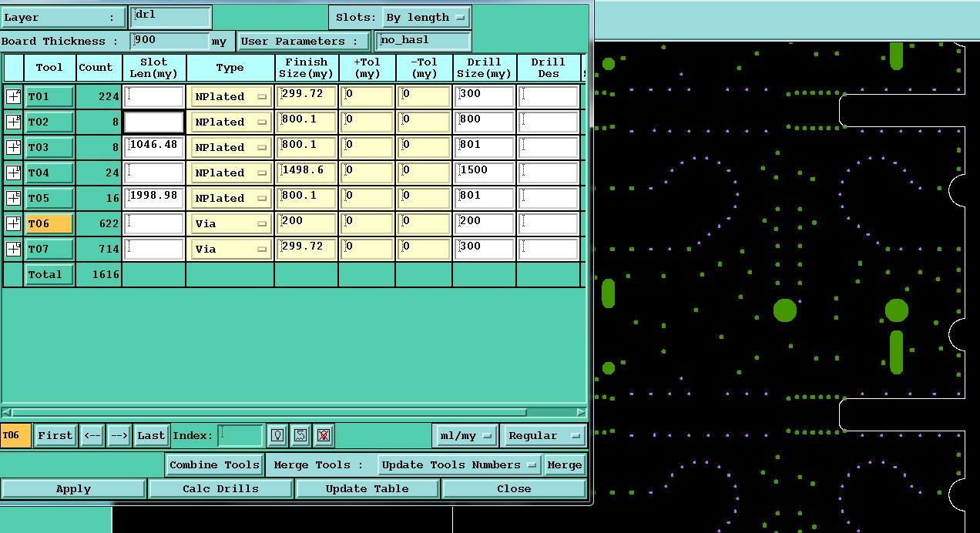Screen dimensions: 980x533
Task: Click the horizontal scrollbar under the tool table
Action: point(294,413)
